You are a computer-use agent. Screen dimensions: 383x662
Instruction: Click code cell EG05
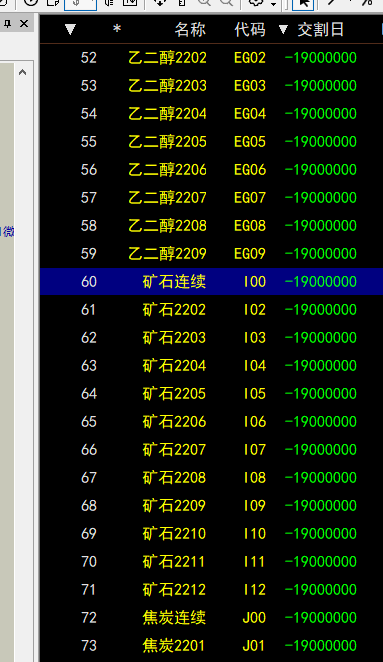250,141
